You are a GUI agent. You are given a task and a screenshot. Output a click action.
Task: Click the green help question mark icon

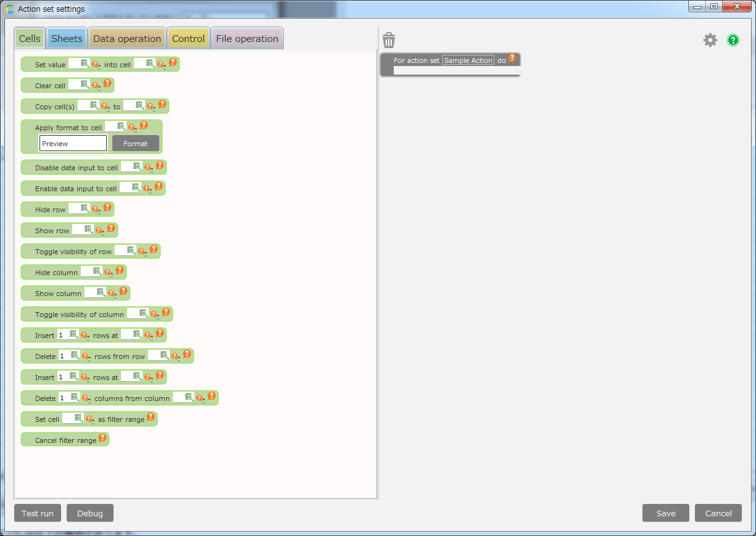(x=733, y=40)
